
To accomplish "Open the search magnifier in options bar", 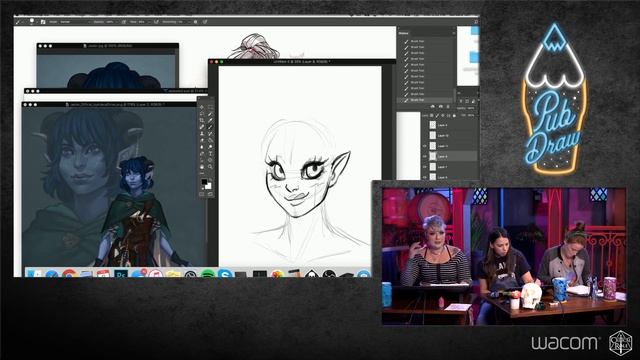I will click(476, 21).
